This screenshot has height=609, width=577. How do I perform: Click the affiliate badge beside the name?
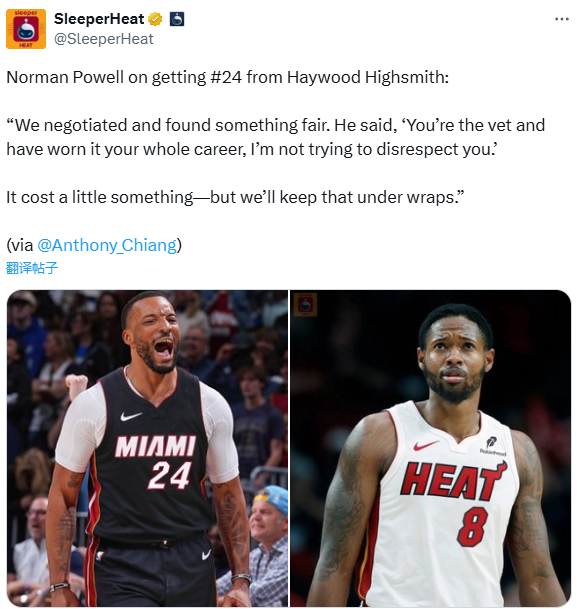tap(177, 19)
